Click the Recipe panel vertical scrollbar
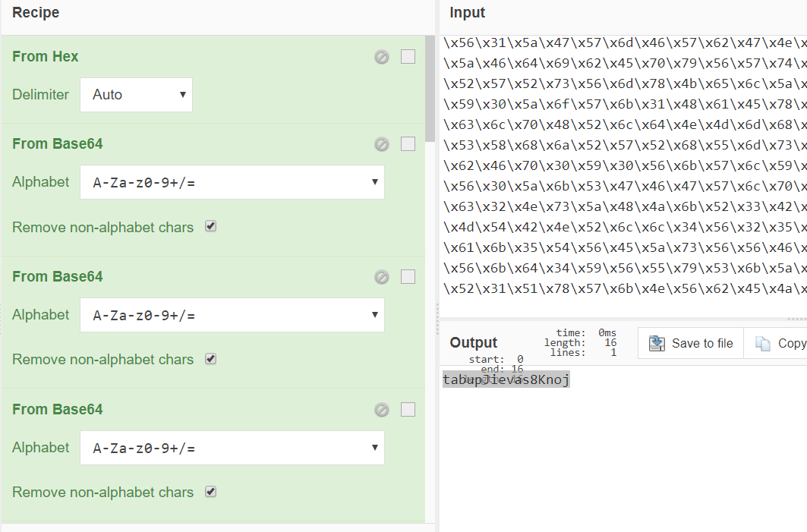807x532 pixels. 430,91
